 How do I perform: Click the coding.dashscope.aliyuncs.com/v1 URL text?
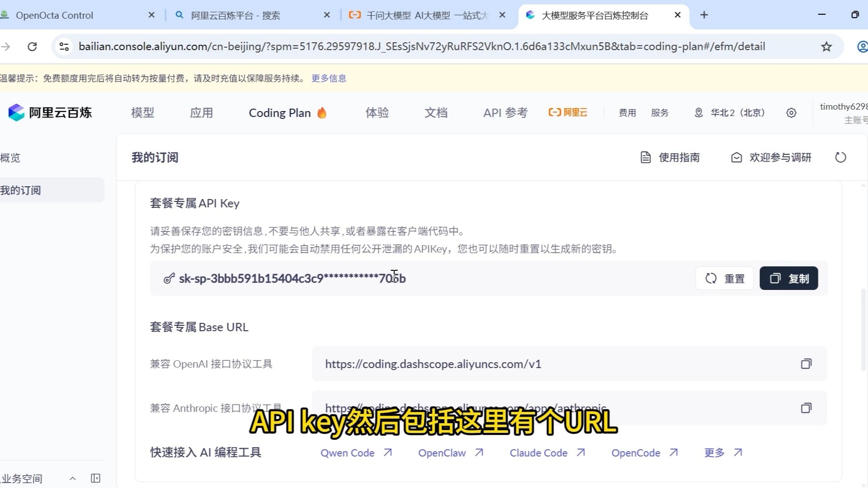click(x=433, y=364)
